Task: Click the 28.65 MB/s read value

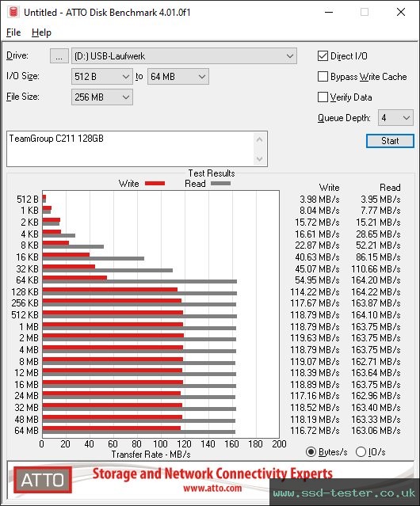Action: (x=378, y=234)
